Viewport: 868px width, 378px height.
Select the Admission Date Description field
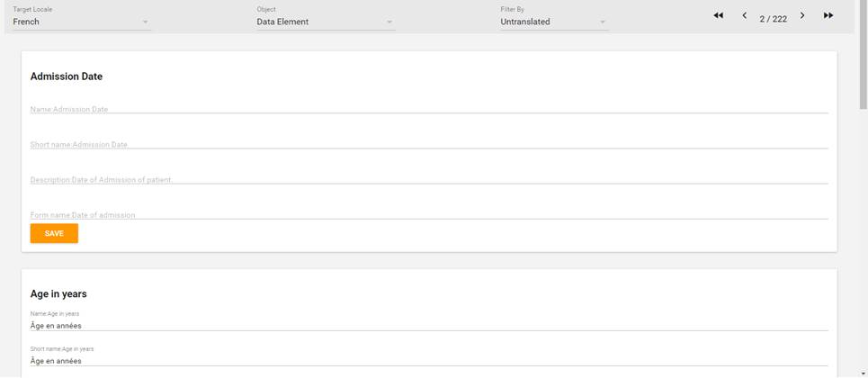point(428,179)
